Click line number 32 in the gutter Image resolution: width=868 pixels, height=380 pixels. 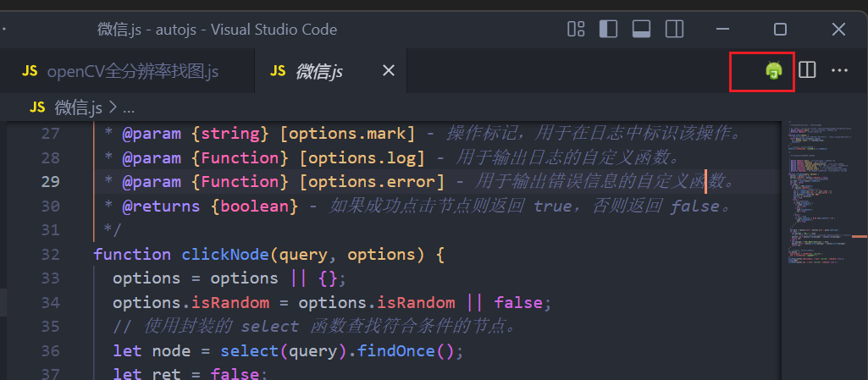pos(50,255)
